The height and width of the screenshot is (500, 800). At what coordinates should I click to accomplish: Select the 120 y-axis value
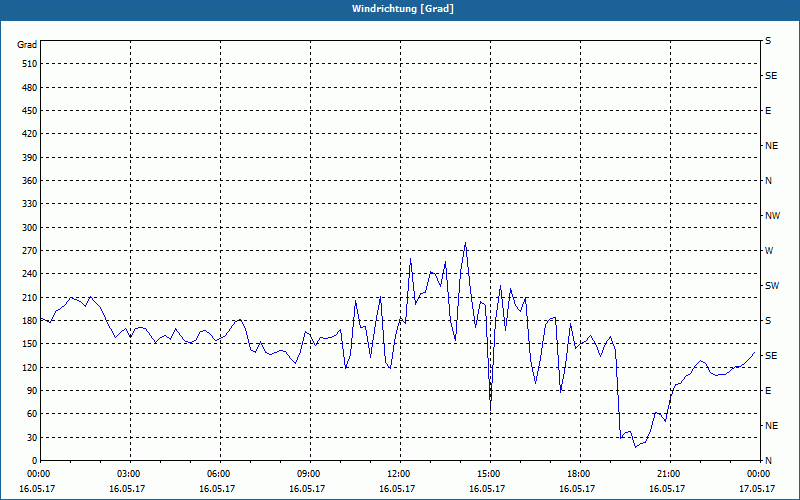point(29,367)
